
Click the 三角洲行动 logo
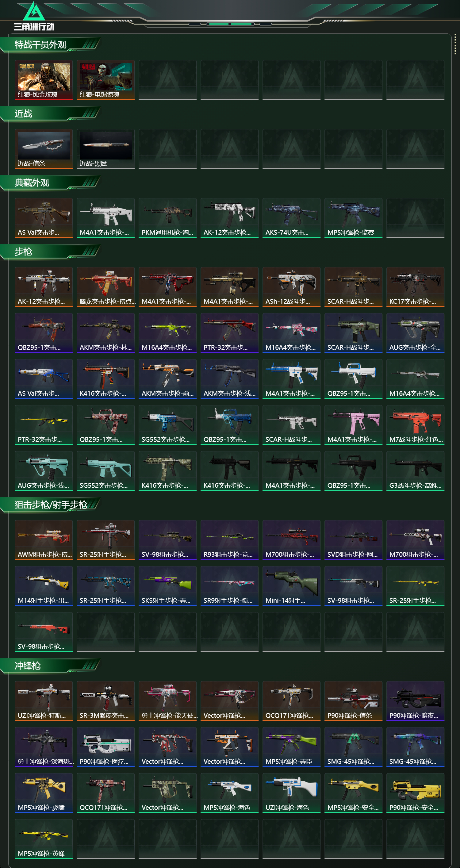click(x=34, y=16)
